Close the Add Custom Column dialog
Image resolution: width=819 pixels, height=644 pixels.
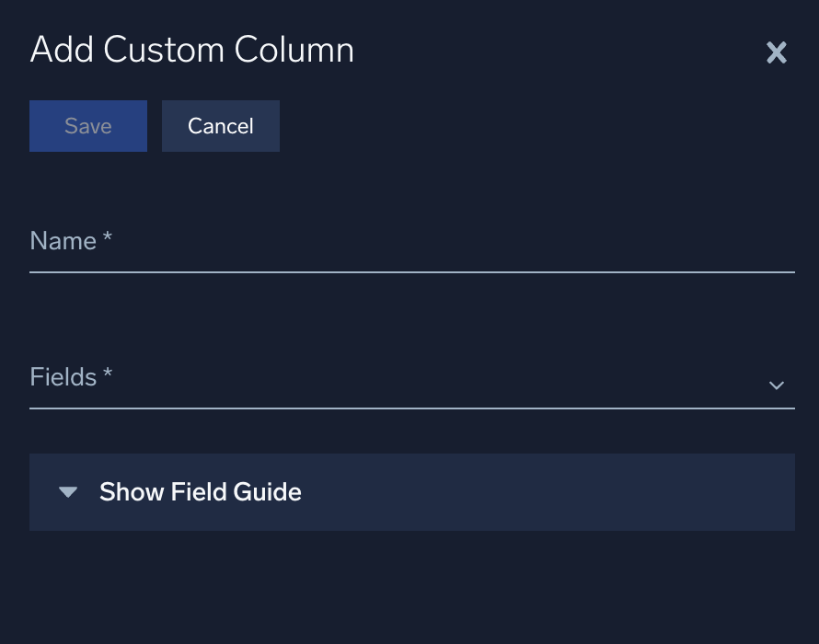(776, 52)
